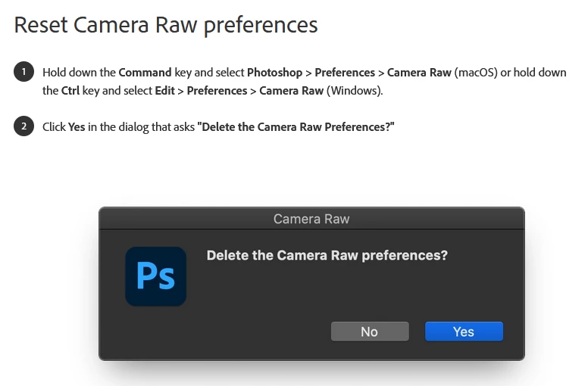
Task: Click the bold Yes word in step 2
Action: [x=77, y=127]
